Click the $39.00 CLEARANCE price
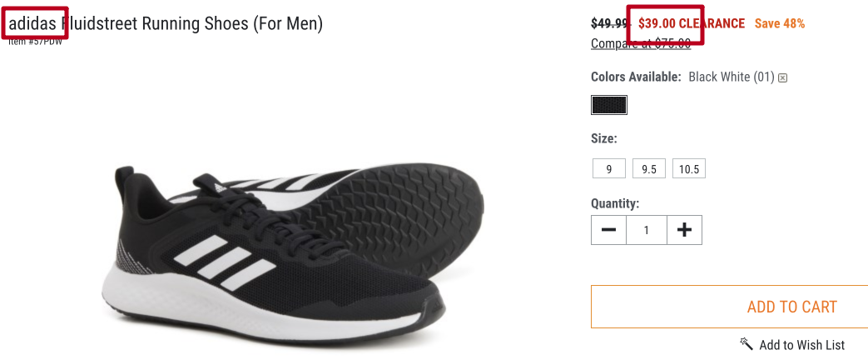 tap(691, 23)
